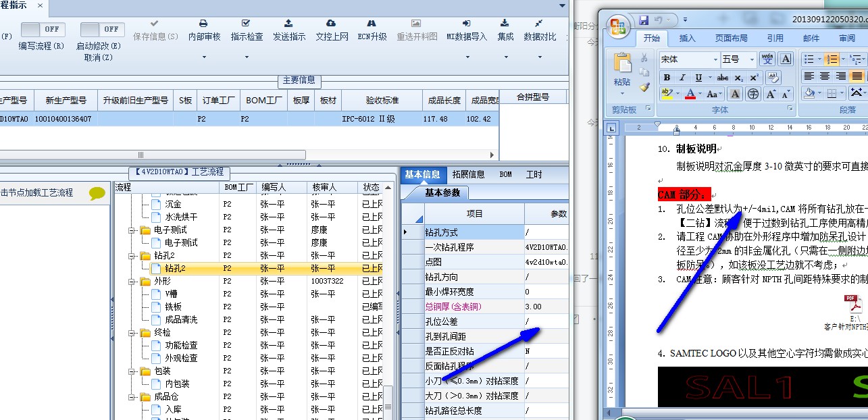Apply superscript formatting in Word

[755, 78]
